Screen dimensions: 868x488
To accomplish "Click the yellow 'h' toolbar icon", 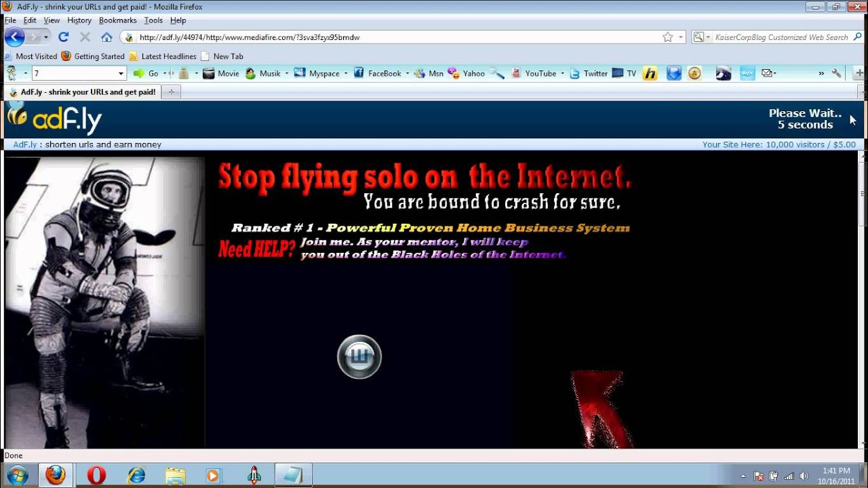I will click(650, 73).
